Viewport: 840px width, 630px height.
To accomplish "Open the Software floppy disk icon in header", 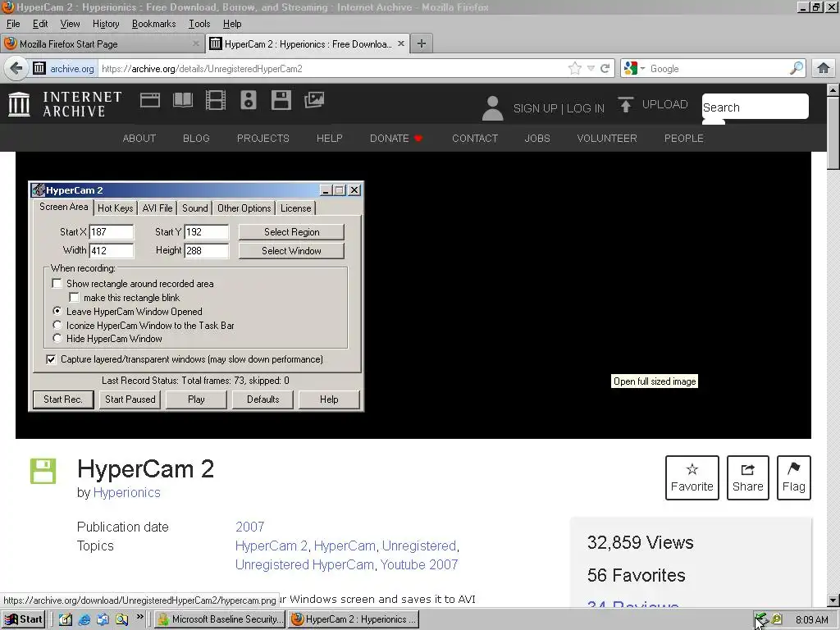I will click(281, 100).
